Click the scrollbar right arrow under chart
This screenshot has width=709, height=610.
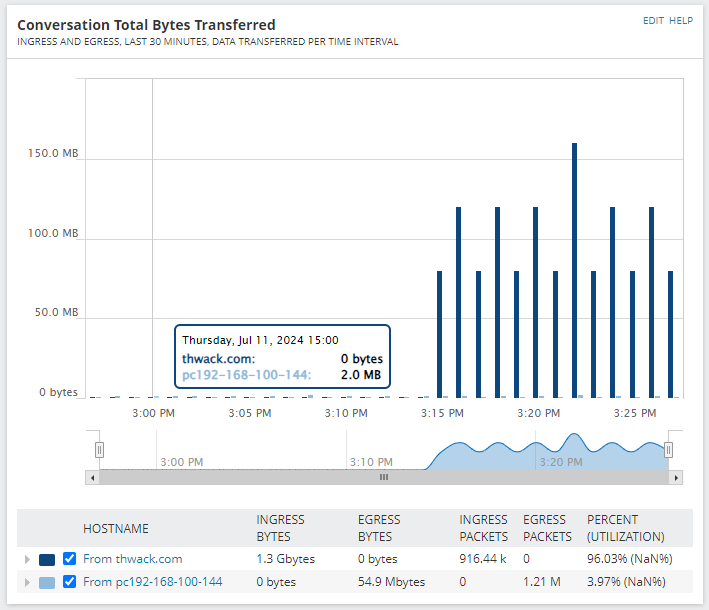pyautogui.click(x=677, y=478)
